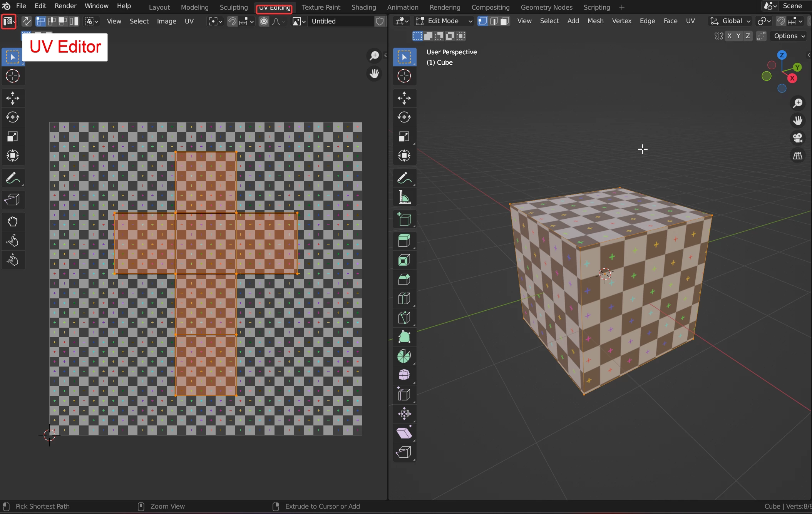This screenshot has width=812, height=514.
Task: Select the Loop Cut tool
Action: point(404,299)
